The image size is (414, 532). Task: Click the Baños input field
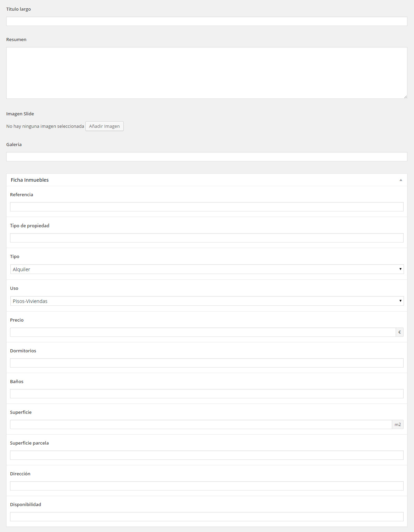(x=207, y=394)
